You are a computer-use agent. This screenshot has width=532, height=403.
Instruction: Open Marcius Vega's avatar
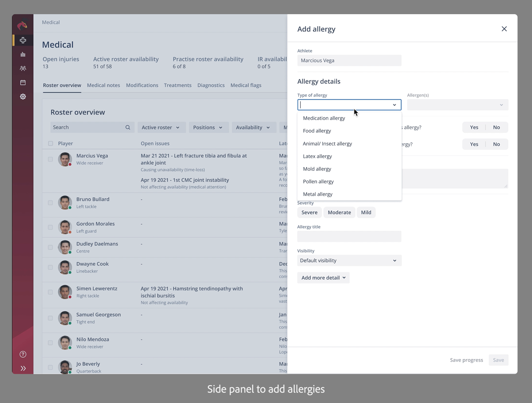point(65,159)
